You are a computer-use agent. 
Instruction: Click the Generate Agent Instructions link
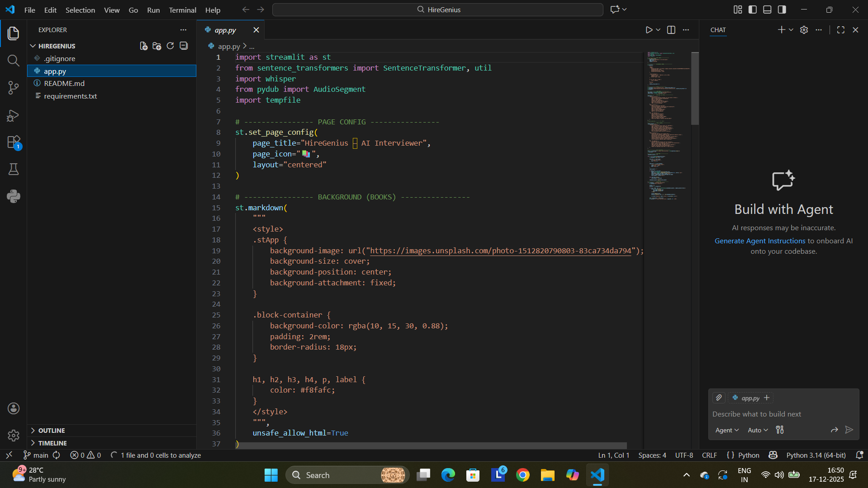pyautogui.click(x=760, y=241)
